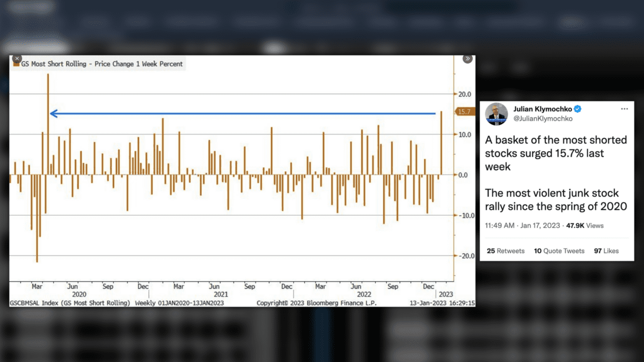Click the orange 15.7 value tag

464,112
